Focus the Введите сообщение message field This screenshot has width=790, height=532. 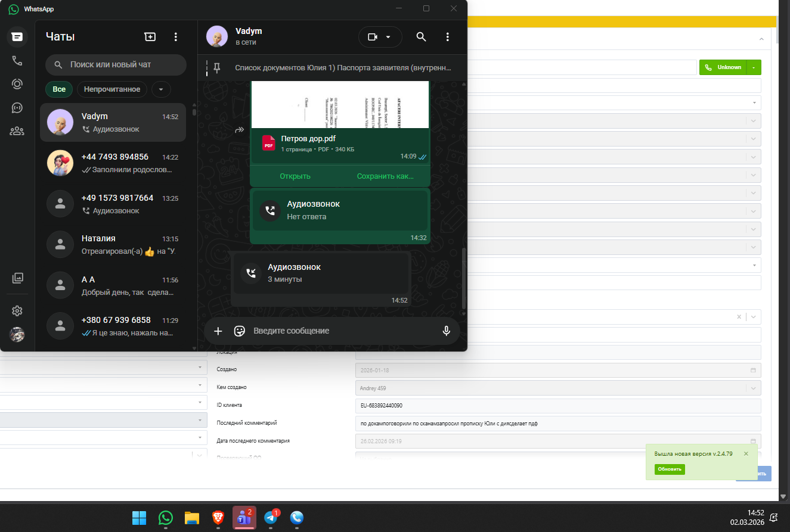click(343, 331)
